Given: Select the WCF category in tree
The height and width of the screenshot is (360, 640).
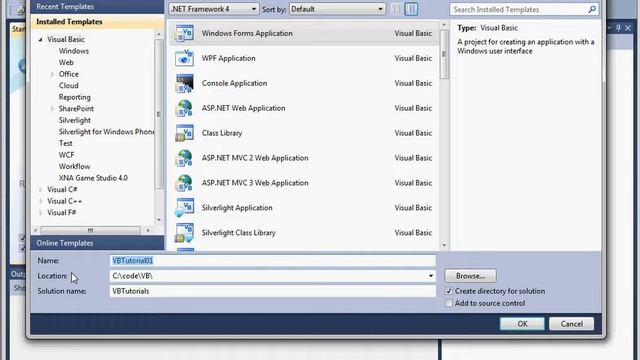Looking at the screenshot, I should click(67, 155).
